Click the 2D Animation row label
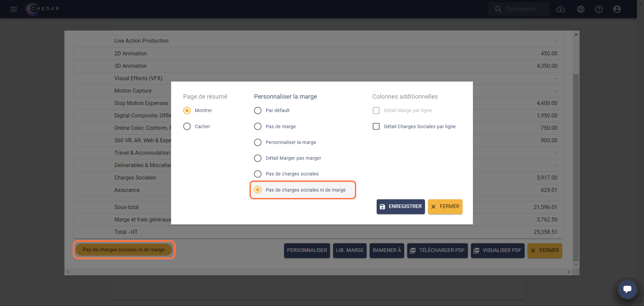The height and width of the screenshot is (306, 644). 130,53
